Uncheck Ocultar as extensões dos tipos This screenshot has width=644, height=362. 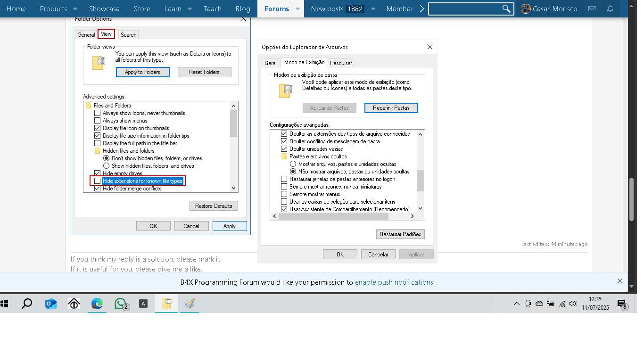(x=284, y=134)
